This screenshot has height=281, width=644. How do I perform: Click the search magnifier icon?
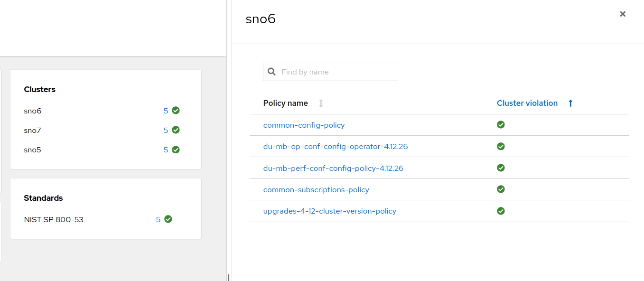click(272, 72)
